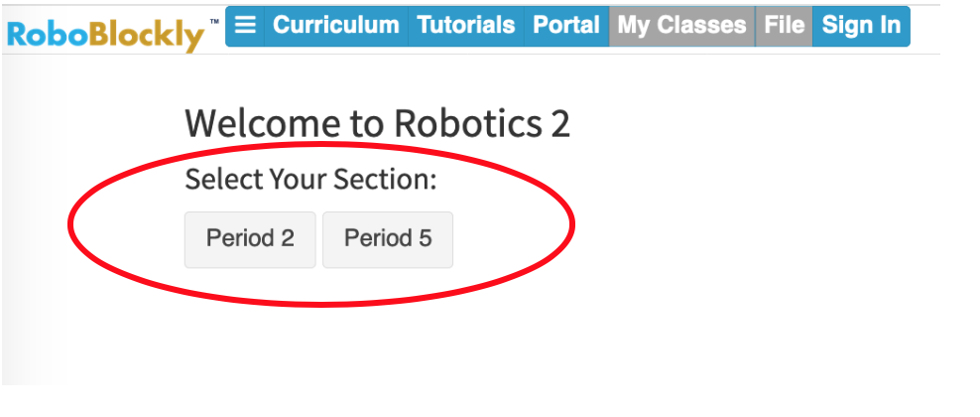Click the word "Welcome" in the heading
The width and height of the screenshot is (980, 417).
coord(263,123)
